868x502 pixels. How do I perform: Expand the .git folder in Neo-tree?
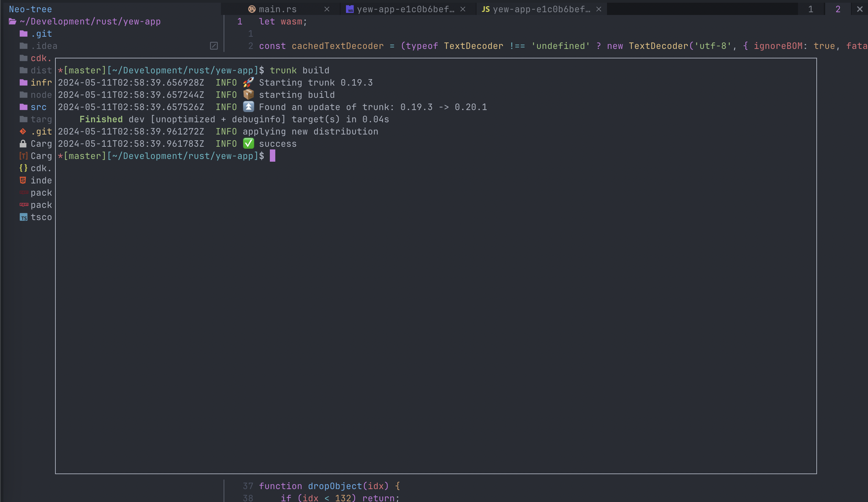click(41, 34)
